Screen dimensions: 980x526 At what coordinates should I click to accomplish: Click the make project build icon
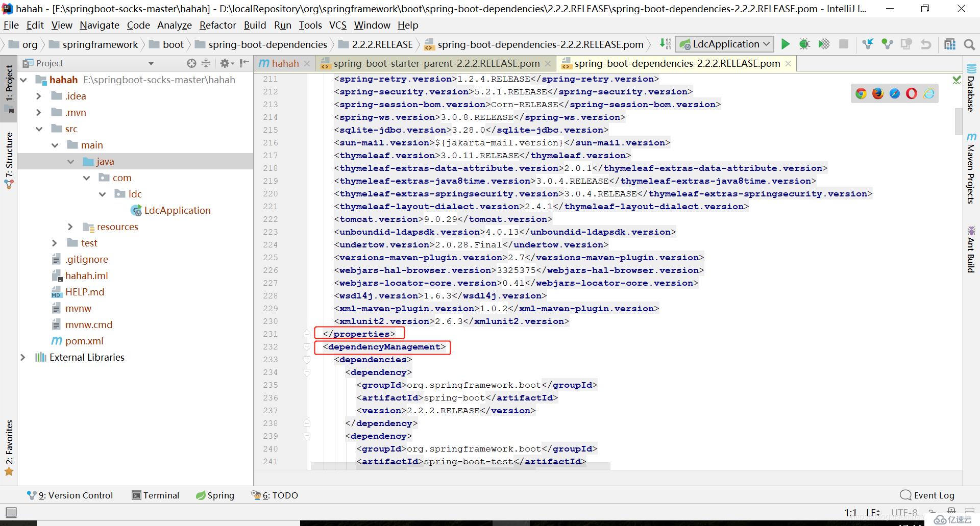(665, 44)
